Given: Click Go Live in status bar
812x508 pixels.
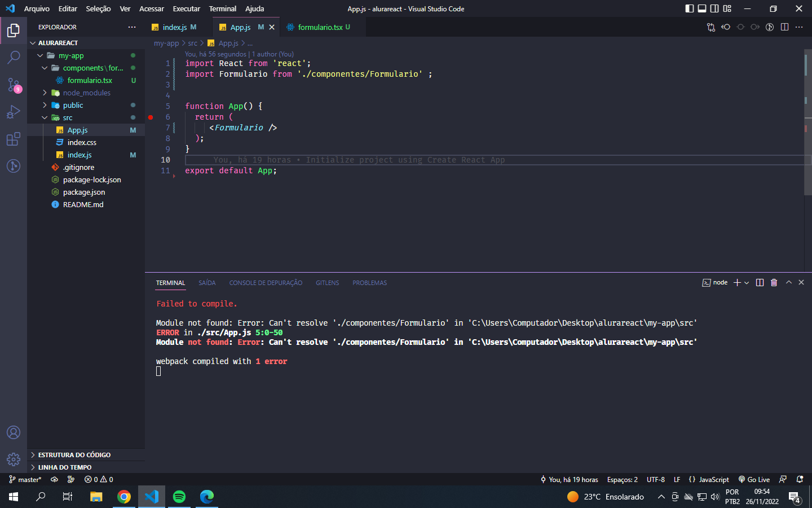Looking at the screenshot, I should pos(754,479).
